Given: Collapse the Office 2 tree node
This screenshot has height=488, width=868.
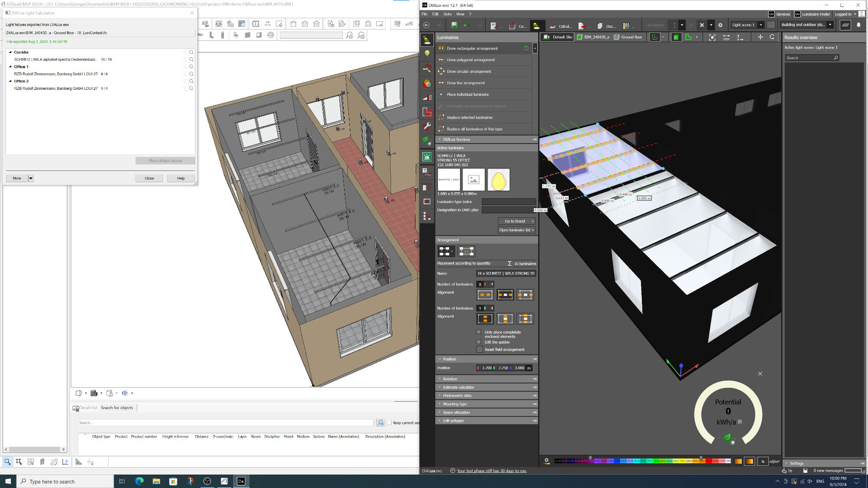Looking at the screenshot, I should [x=10, y=81].
